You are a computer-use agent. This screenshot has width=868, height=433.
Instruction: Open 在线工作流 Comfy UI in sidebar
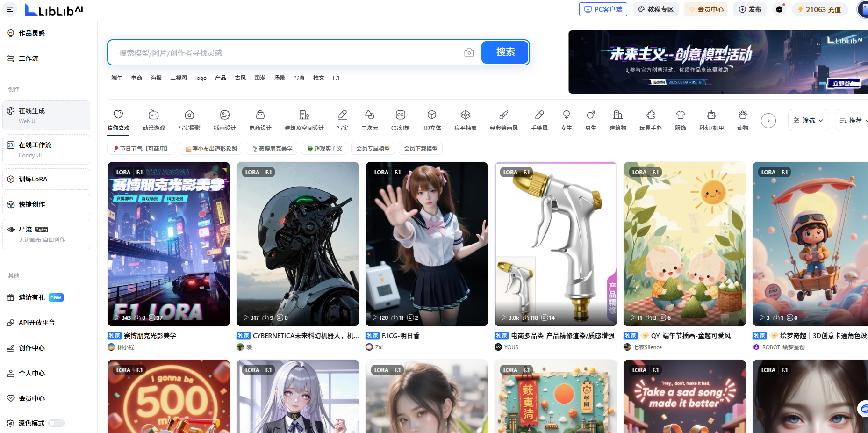[46, 149]
